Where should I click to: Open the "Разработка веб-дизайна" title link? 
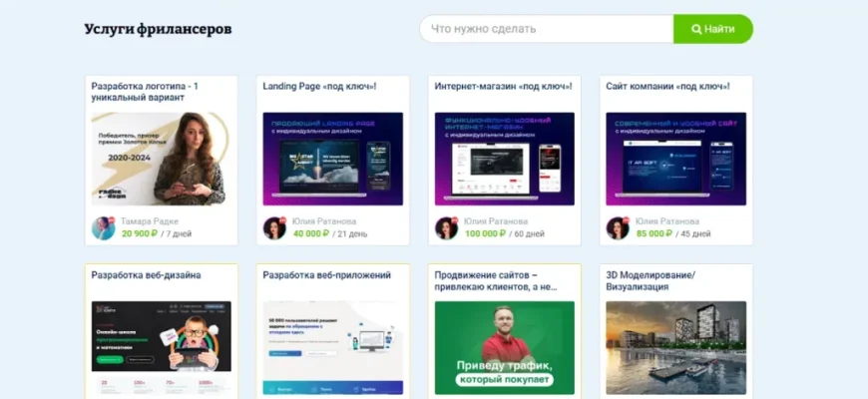(x=146, y=275)
